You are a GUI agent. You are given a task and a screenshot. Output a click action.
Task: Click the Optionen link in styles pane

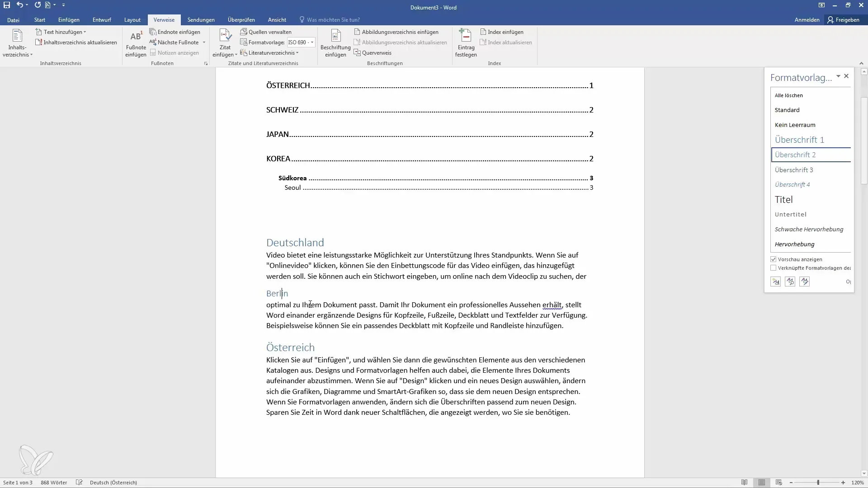tap(848, 282)
